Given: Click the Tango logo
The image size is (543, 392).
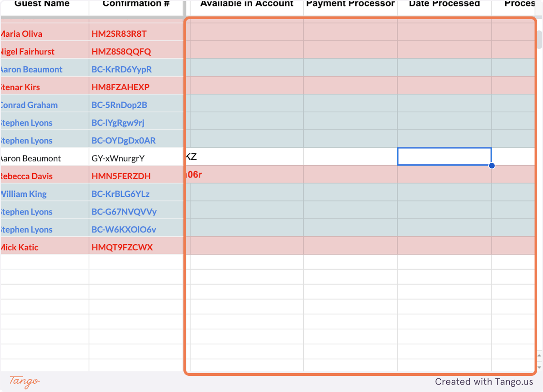Looking at the screenshot, I should click(x=24, y=381).
